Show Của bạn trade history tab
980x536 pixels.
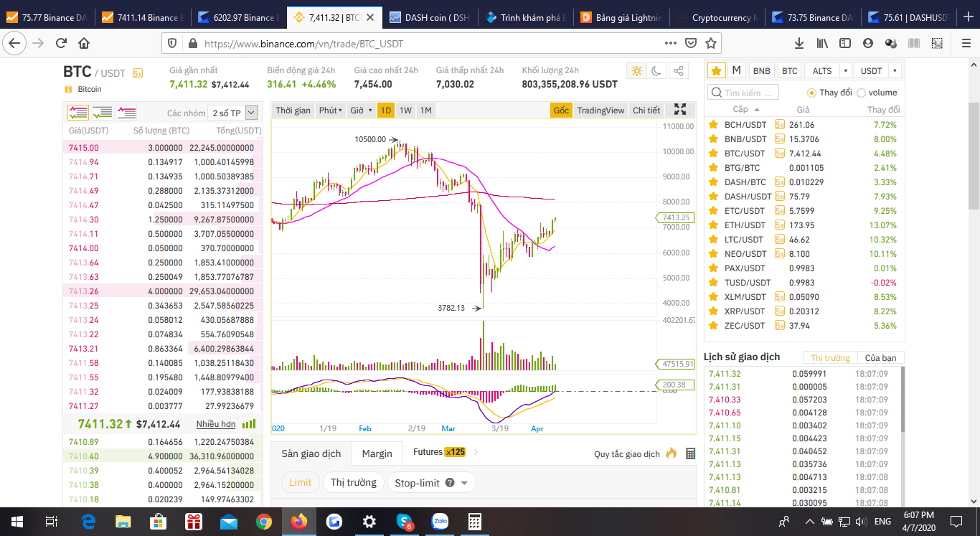880,358
